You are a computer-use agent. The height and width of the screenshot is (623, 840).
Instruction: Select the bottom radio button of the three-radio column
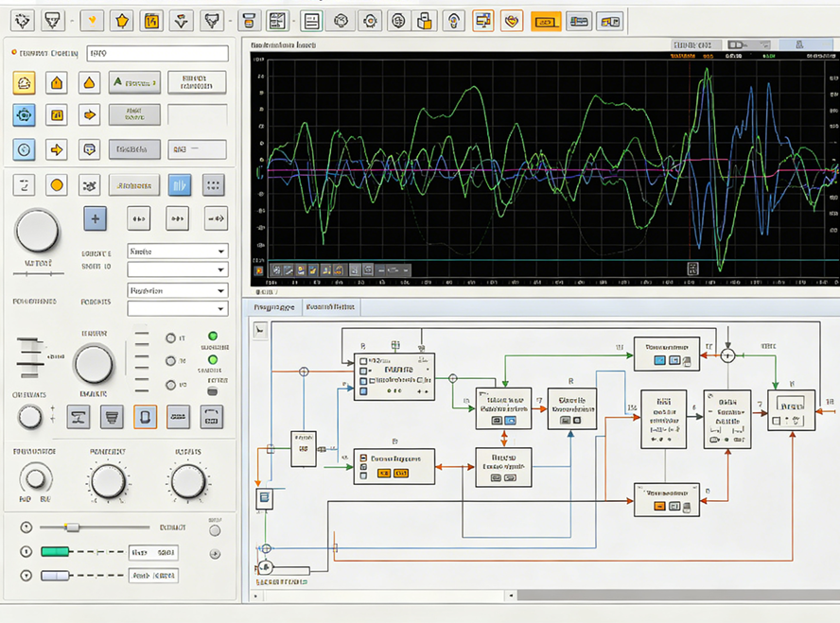click(x=171, y=385)
